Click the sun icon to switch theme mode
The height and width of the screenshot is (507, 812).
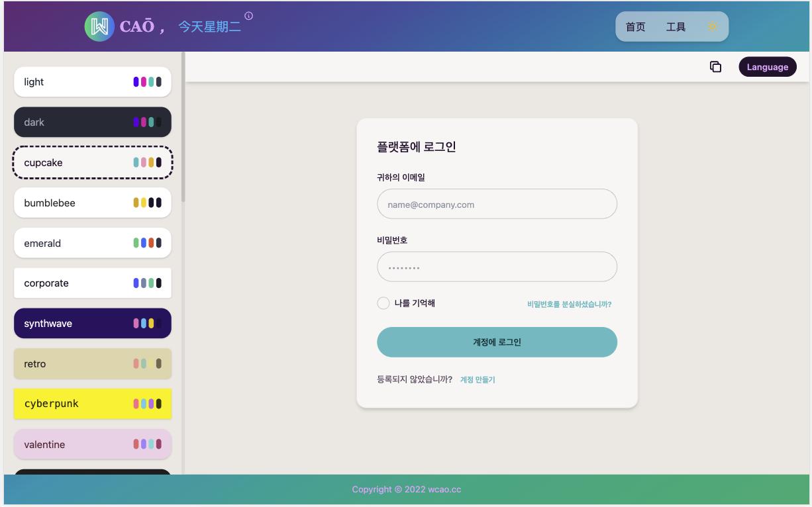point(713,26)
